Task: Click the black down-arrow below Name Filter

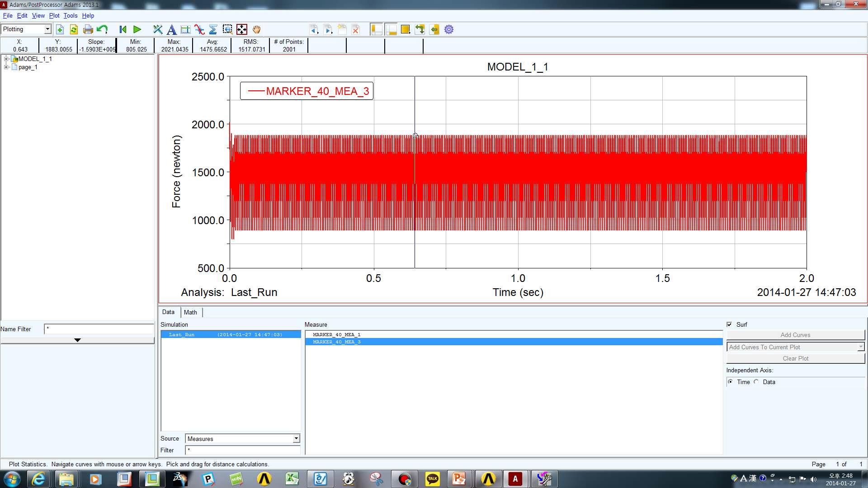Action: (x=77, y=340)
